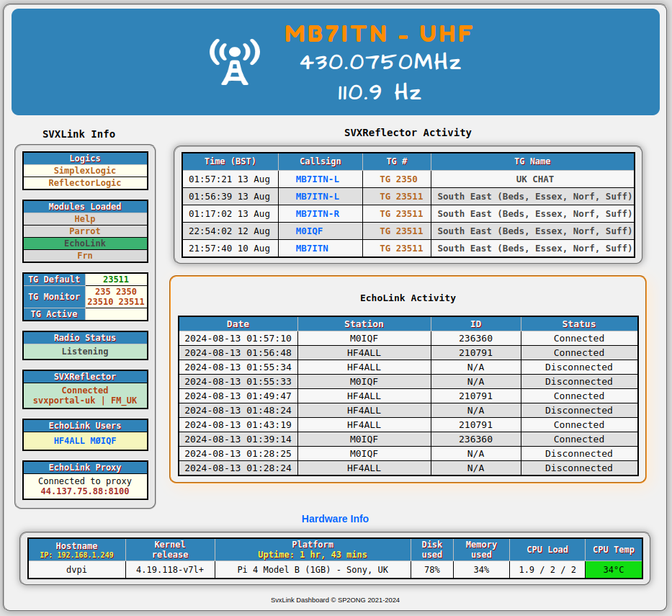Select the Parrot module

click(85, 231)
